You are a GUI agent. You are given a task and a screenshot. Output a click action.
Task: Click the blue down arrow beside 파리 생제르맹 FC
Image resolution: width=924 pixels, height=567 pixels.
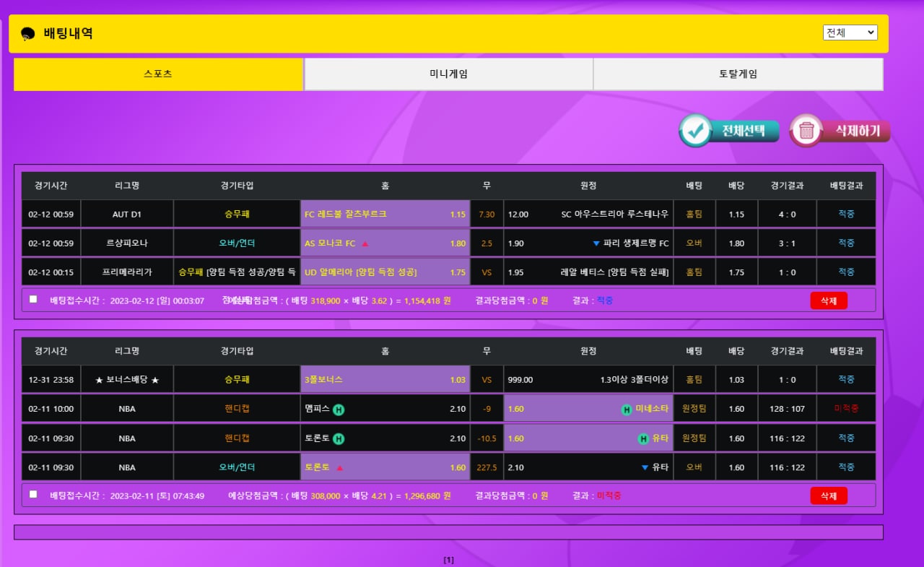coord(596,243)
